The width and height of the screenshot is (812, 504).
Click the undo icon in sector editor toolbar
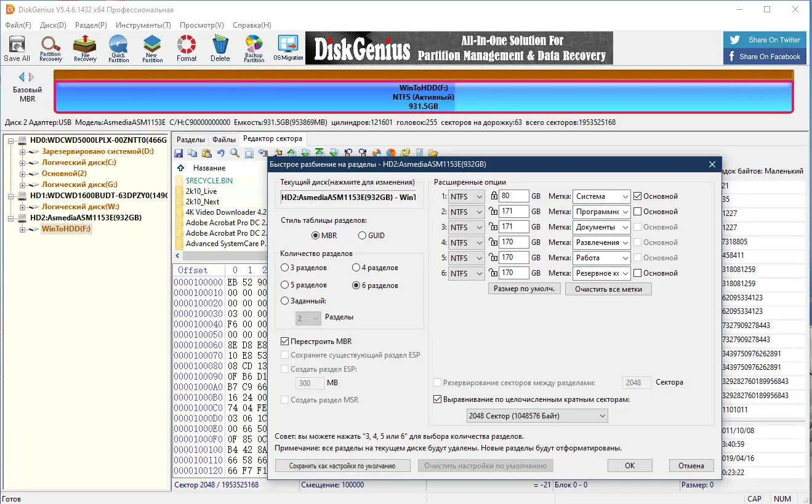coord(220,153)
